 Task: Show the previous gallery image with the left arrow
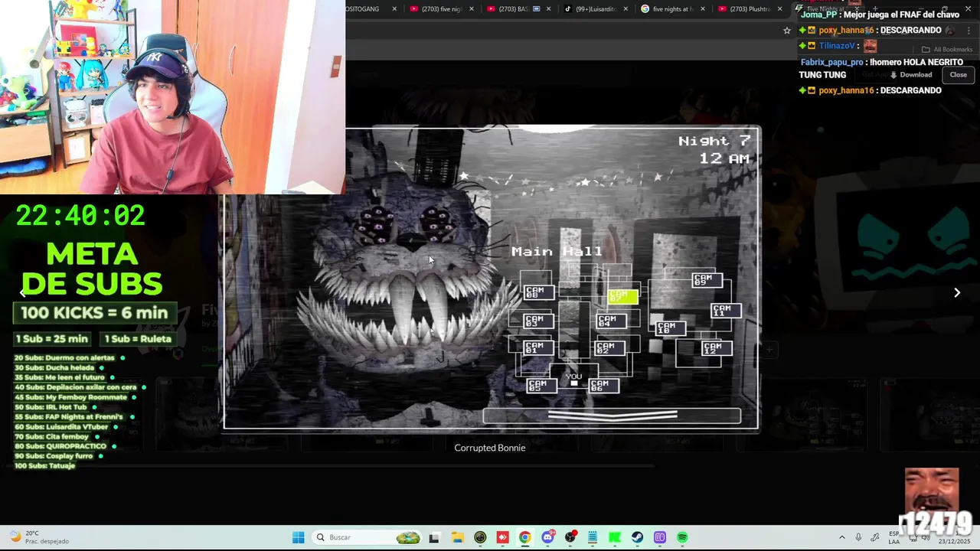(x=22, y=292)
